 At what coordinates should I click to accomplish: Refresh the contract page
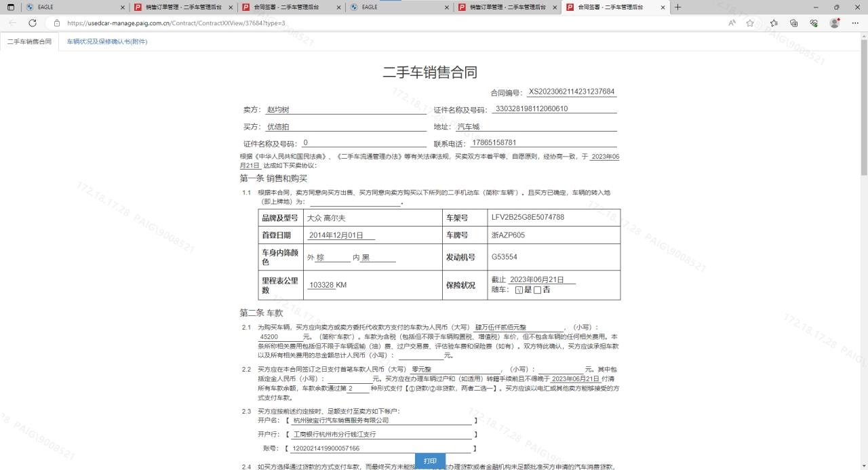(33, 22)
